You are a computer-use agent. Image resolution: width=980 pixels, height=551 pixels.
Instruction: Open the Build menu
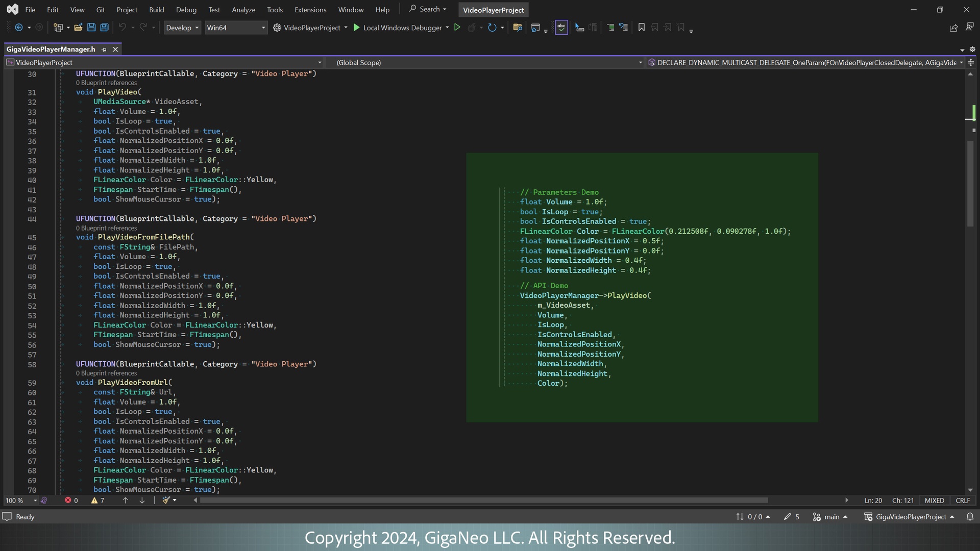pos(157,10)
